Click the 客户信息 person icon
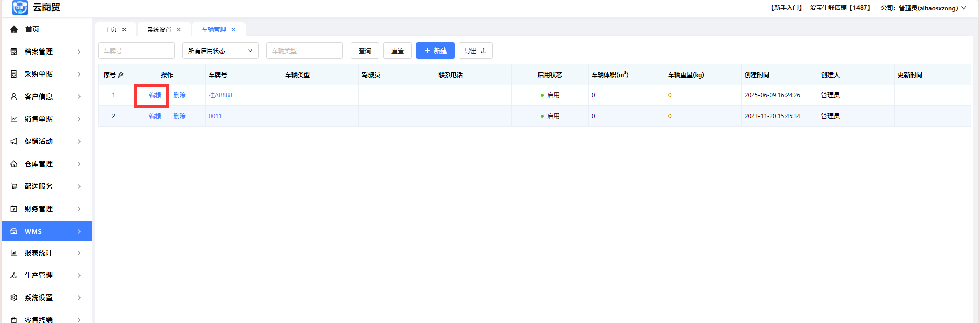The height and width of the screenshot is (323, 980). click(x=14, y=96)
